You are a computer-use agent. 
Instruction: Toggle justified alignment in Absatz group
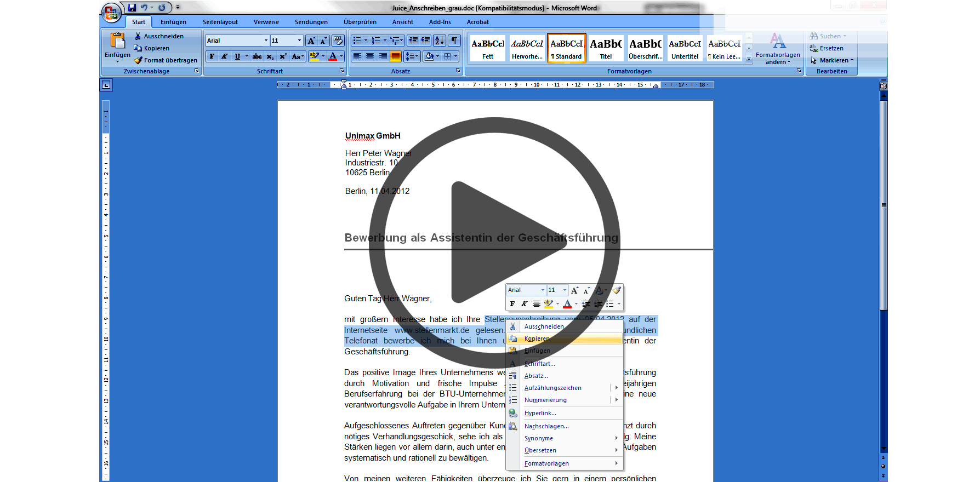coord(395,56)
